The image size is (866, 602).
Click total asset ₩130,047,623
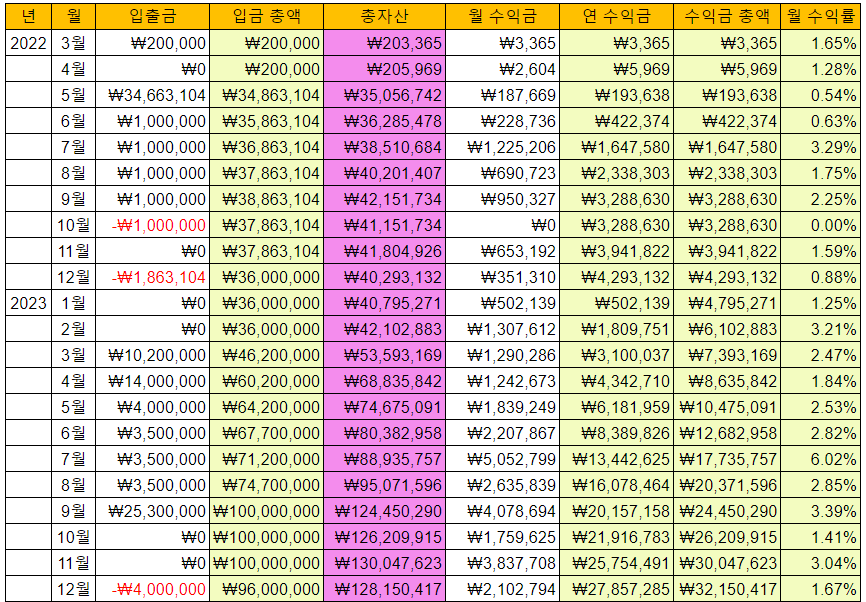pyautogui.click(x=384, y=563)
